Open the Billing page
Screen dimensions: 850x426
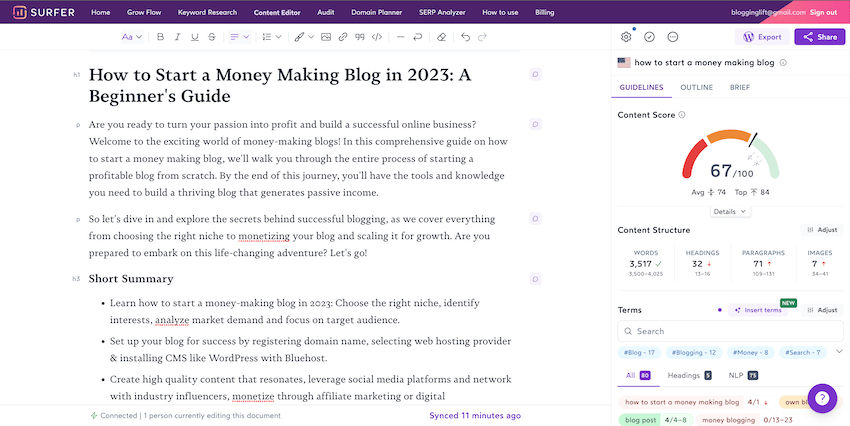[544, 12]
